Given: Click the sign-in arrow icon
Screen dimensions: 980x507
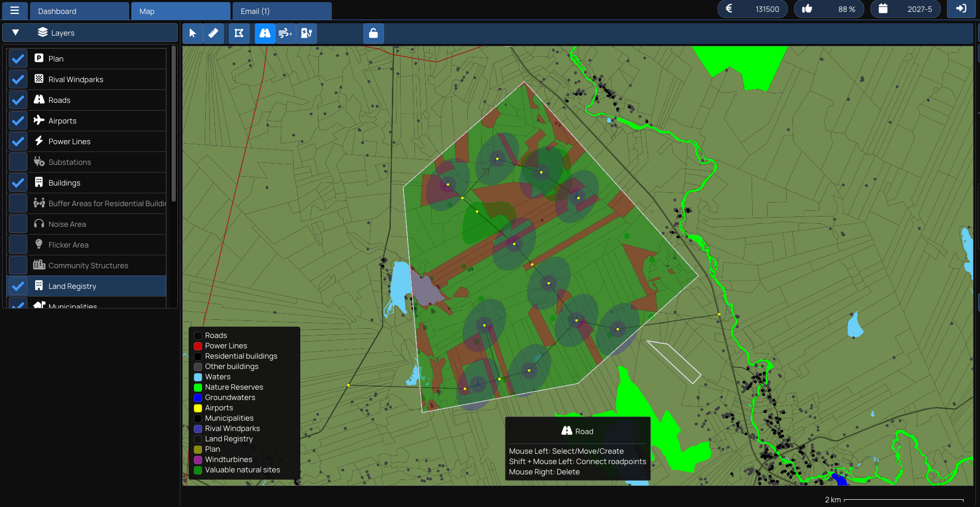Looking at the screenshot, I should (x=961, y=9).
